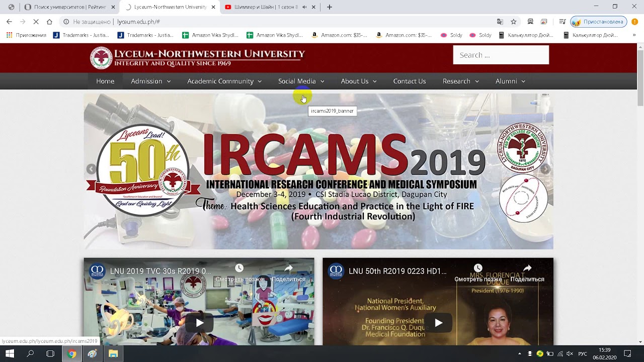Close the Шиммер и Шайн YouTube tab
The height and width of the screenshot is (362, 644).
(314, 7)
